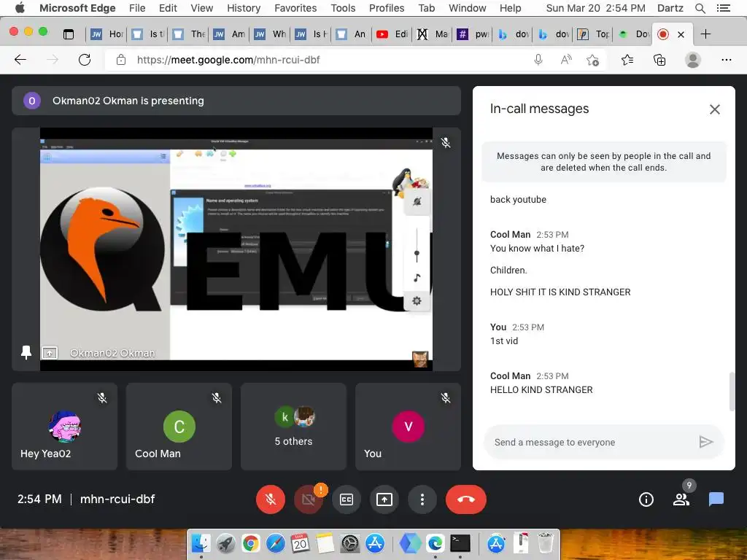Screen dimensions: 747x560
Task: Open Control Center menu bar icon
Action: (x=723, y=8)
